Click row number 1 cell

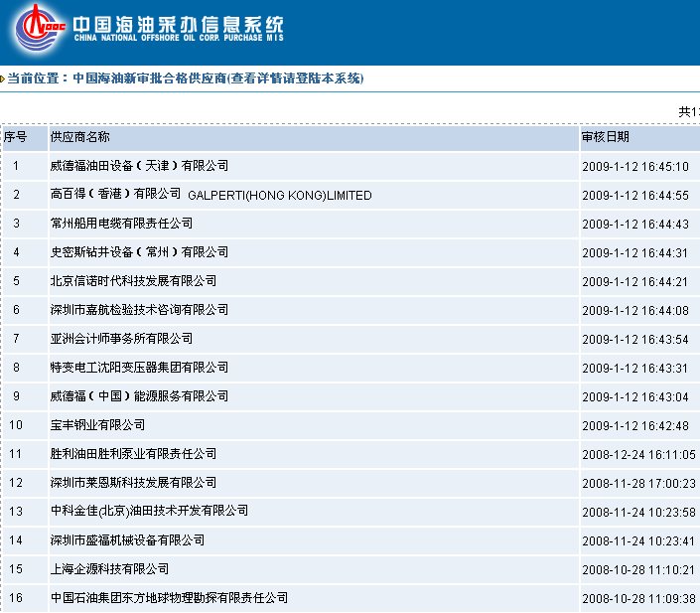26,166
